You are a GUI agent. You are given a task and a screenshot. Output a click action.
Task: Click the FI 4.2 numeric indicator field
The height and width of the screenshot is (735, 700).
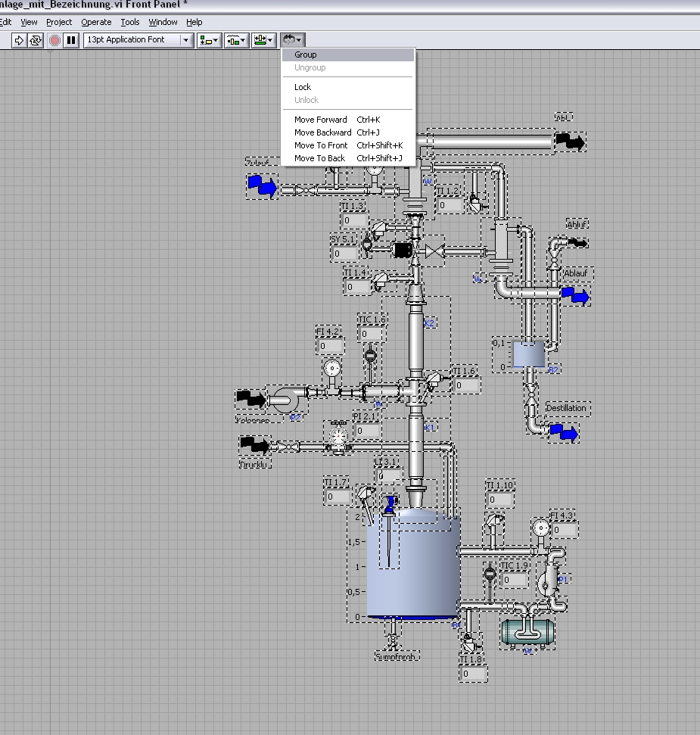click(331, 346)
